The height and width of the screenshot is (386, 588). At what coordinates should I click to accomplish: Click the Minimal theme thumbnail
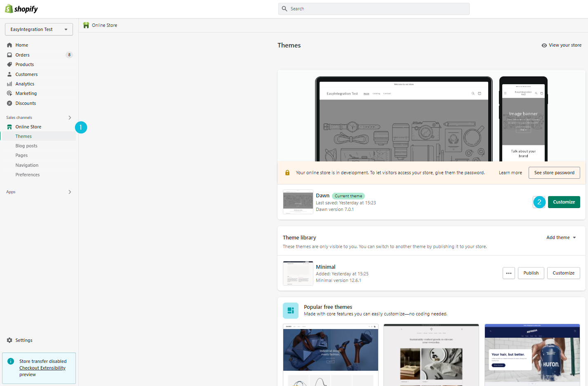click(298, 273)
